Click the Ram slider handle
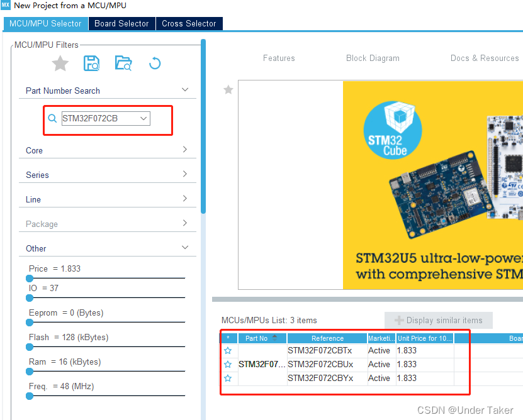The image size is (523, 420). tap(30, 372)
